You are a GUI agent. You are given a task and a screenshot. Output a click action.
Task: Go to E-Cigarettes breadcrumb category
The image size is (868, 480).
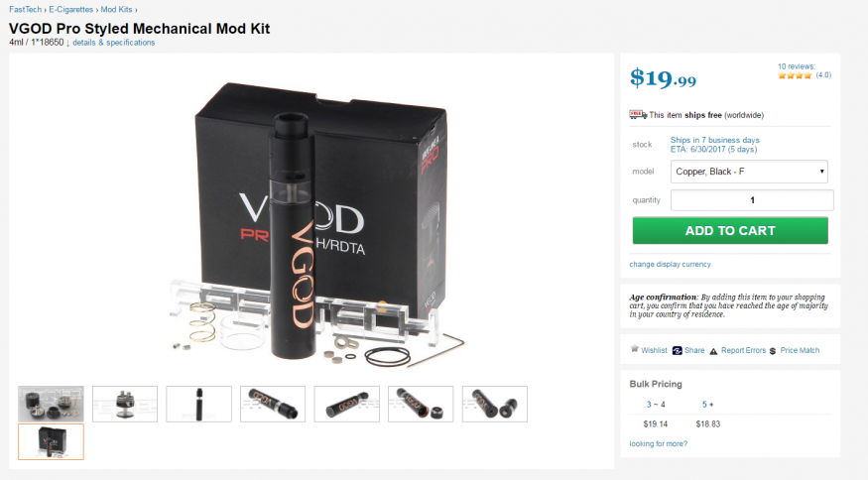pos(70,9)
